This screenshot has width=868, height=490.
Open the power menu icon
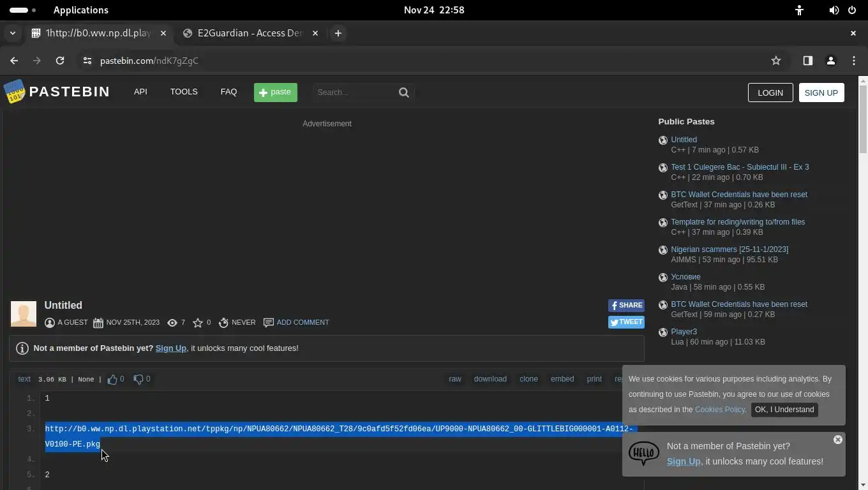point(852,10)
